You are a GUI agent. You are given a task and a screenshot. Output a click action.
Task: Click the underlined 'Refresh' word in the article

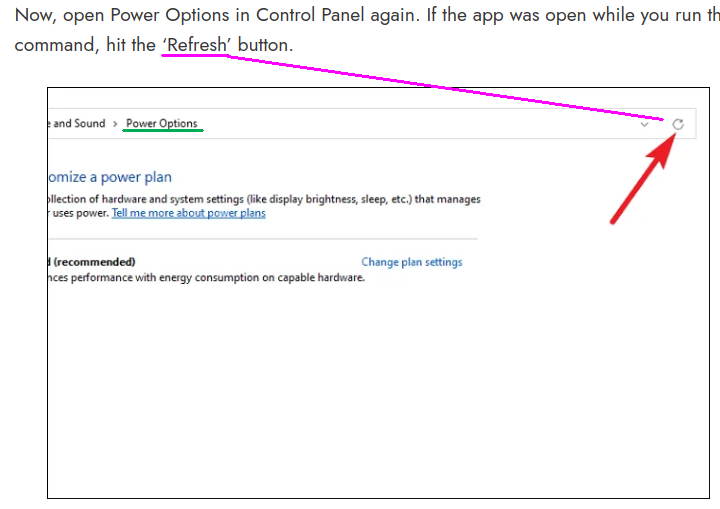point(196,46)
